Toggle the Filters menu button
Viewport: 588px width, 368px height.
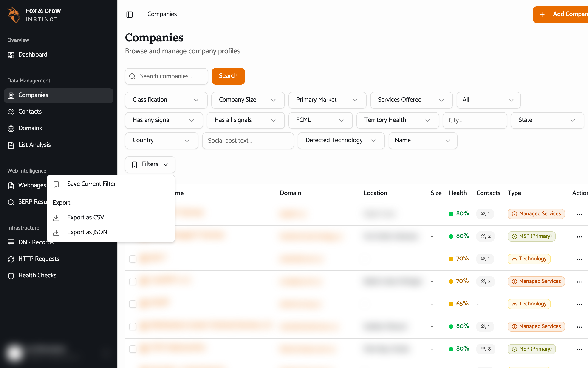point(150,164)
